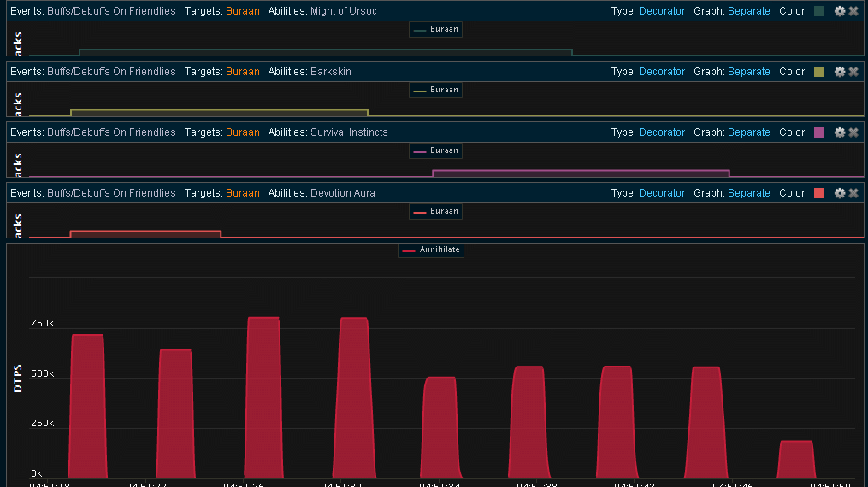Toggle Buraan legend in Might of Ursoc graph
This screenshot has height=487, width=868.
[x=436, y=30]
